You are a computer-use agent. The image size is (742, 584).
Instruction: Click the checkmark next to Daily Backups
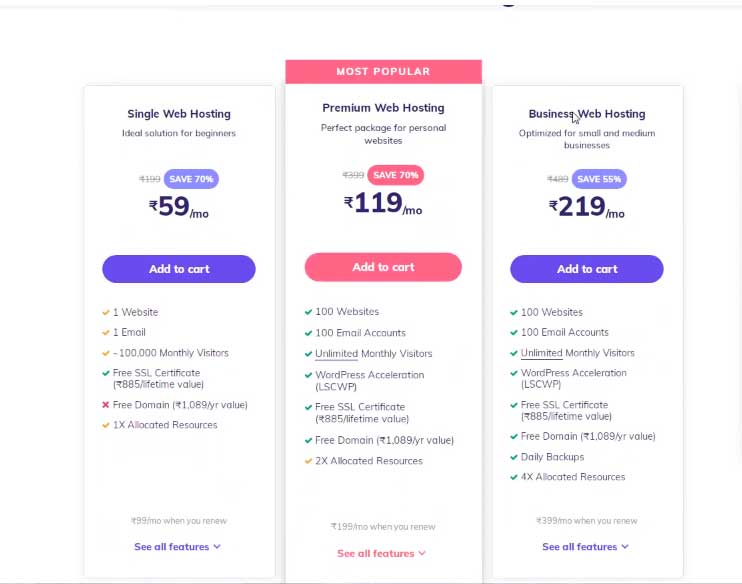pyautogui.click(x=514, y=457)
